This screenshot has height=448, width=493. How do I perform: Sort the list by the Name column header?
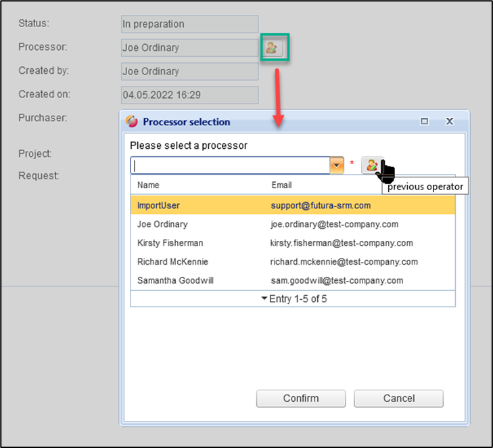(x=149, y=185)
